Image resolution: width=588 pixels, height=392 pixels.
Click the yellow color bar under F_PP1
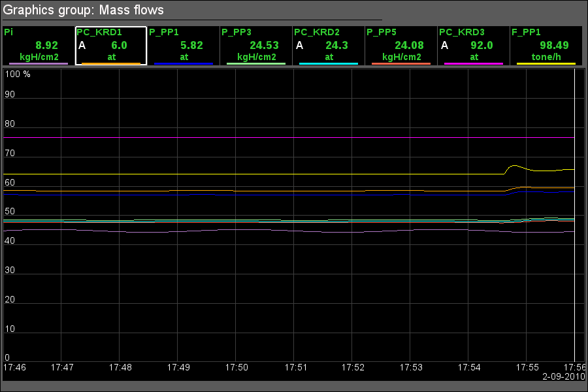coord(546,63)
